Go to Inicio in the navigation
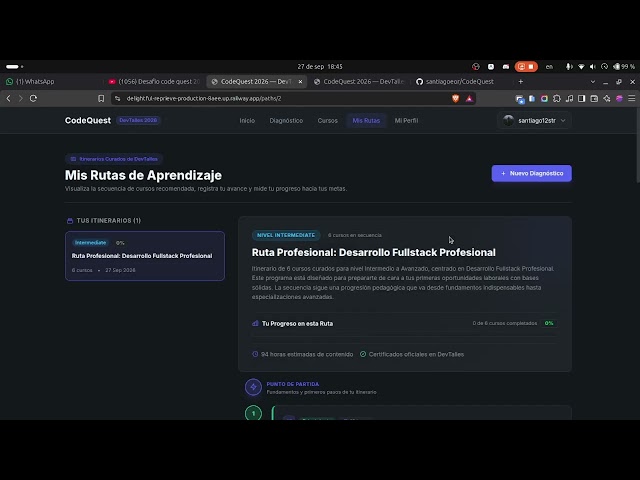The height and width of the screenshot is (480, 640). pos(247,120)
